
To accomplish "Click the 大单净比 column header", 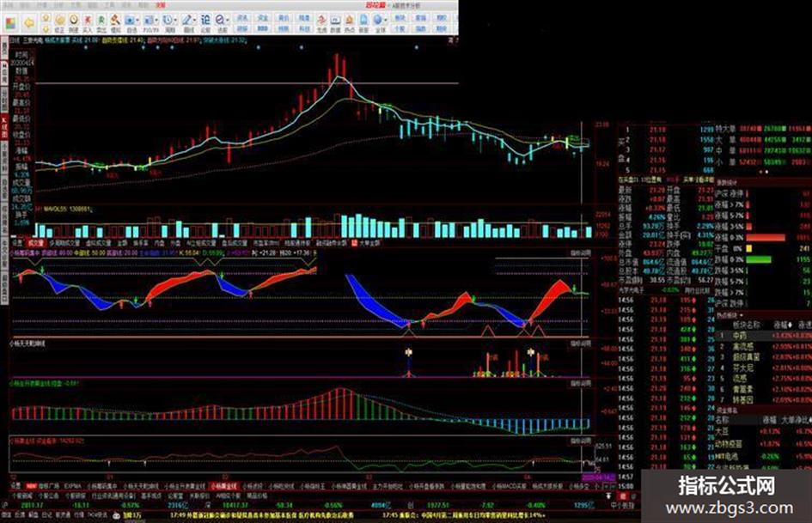I will click(797, 420).
